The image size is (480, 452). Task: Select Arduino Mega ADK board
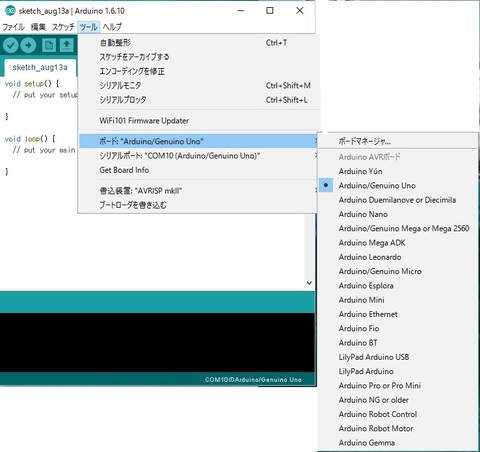[398, 243]
